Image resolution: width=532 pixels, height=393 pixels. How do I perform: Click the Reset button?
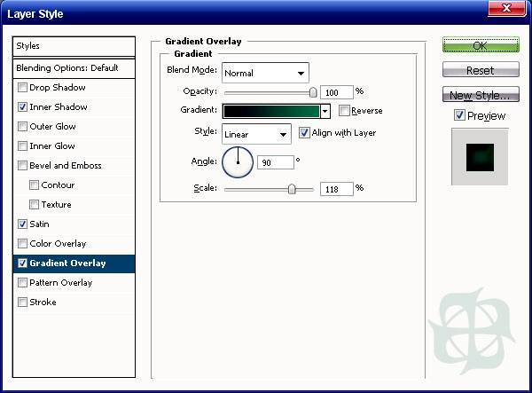pos(481,70)
